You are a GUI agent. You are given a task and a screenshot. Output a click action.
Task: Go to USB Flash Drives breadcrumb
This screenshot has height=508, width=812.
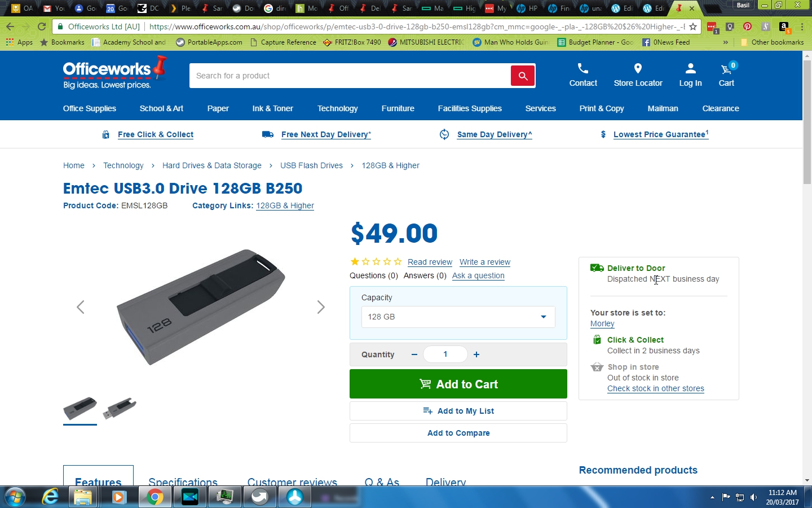point(311,165)
